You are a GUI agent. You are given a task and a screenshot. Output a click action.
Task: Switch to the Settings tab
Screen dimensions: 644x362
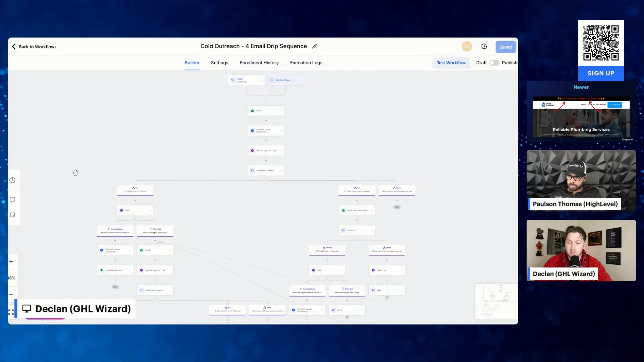pyautogui.click(x=219, y=63)
